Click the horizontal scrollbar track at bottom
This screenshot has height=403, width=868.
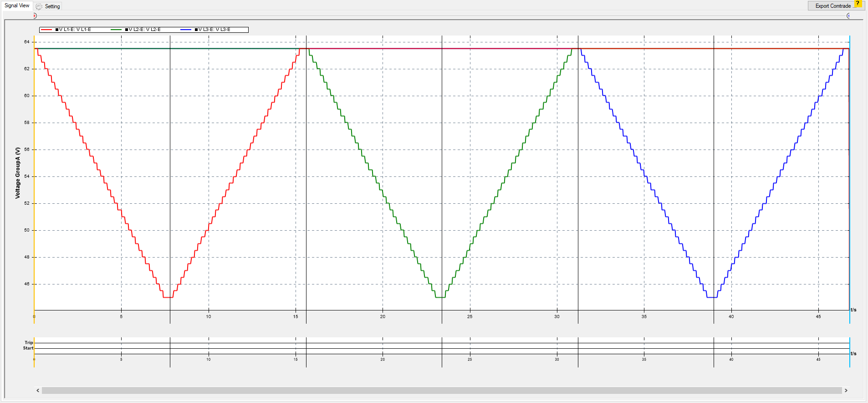442,391
